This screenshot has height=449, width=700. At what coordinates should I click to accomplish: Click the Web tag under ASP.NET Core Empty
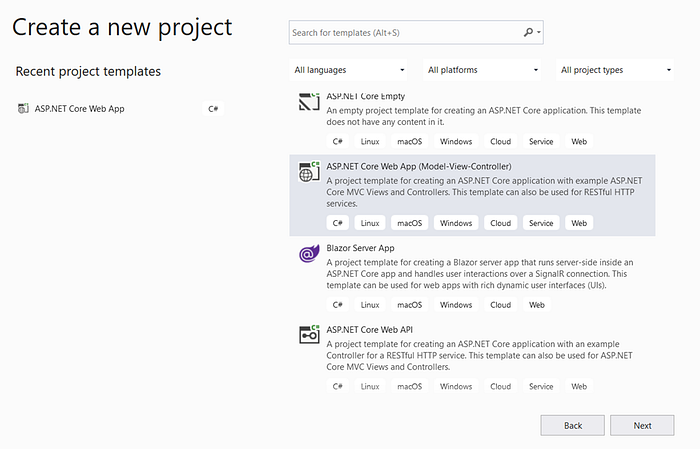(x=579, y=141)
